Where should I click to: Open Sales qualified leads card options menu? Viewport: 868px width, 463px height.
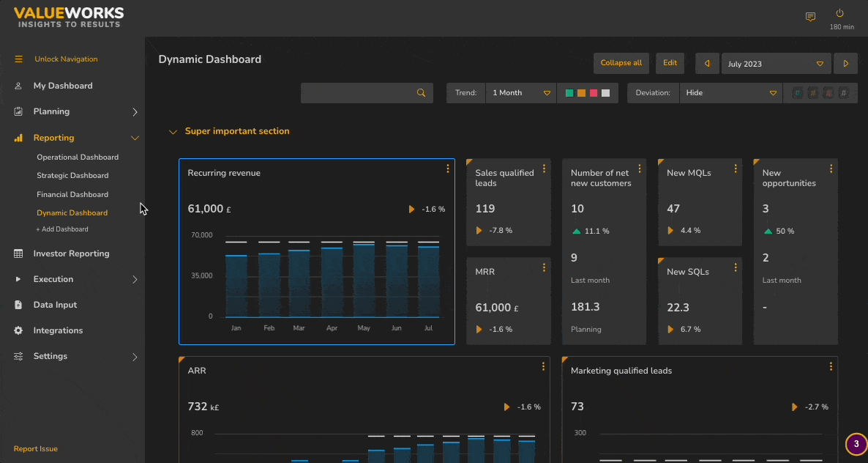pyautogui.click(x=545, y=168)
